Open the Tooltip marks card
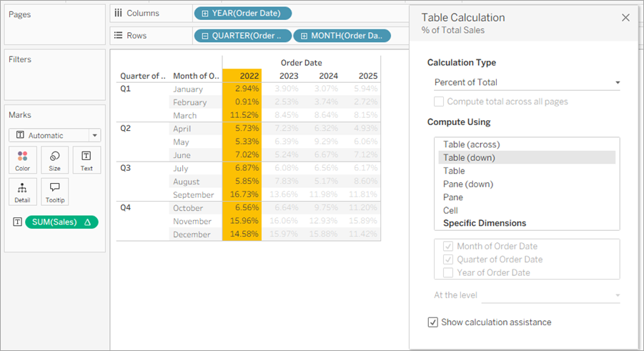The height and width of the screenshot is (351, 644). coord(54,192)
